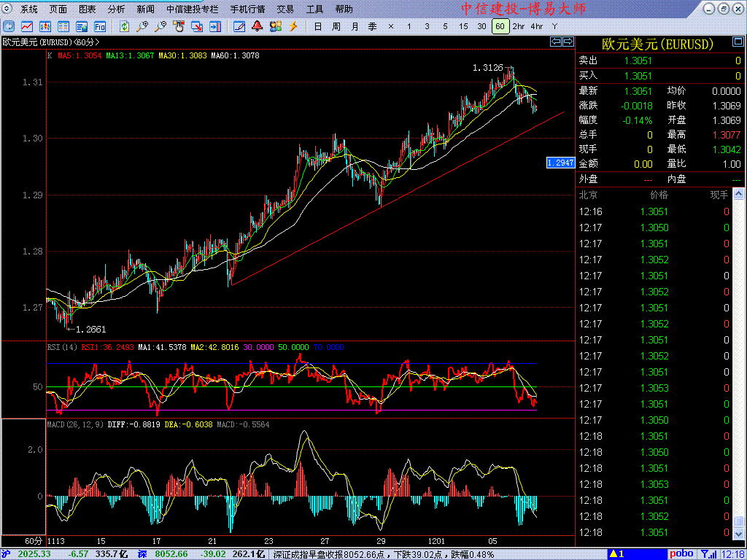
Task: Click the 1.2661 low price label
Action: pyautogui.click(x=91, y=329)
